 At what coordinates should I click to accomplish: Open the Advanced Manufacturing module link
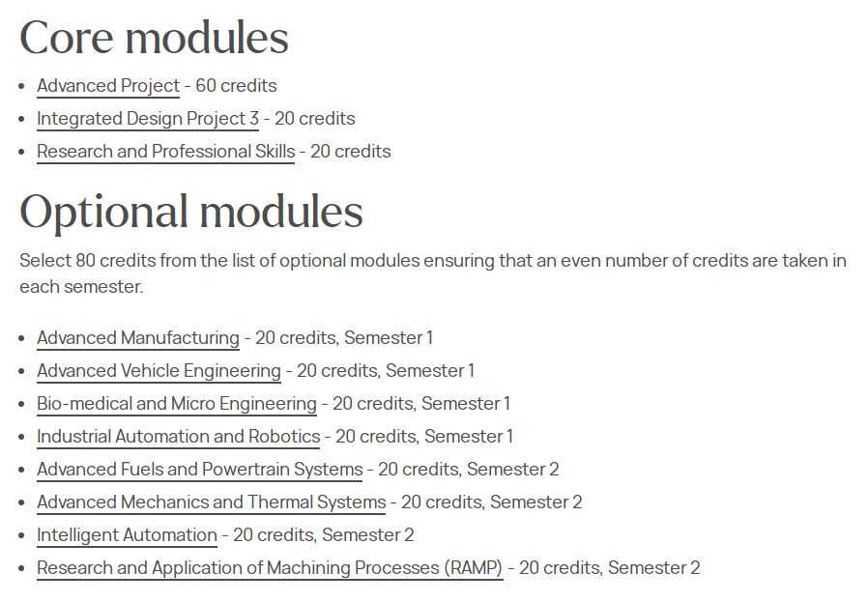[x=138, y=337]
